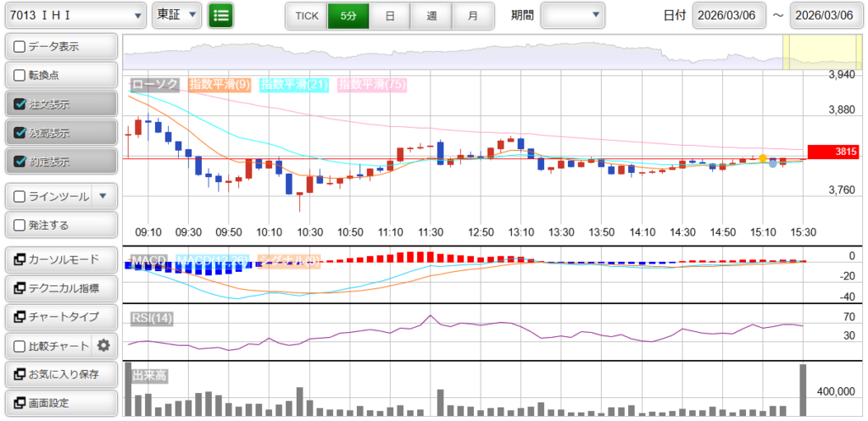Open チャートタイプ selection window

[60, 317]
